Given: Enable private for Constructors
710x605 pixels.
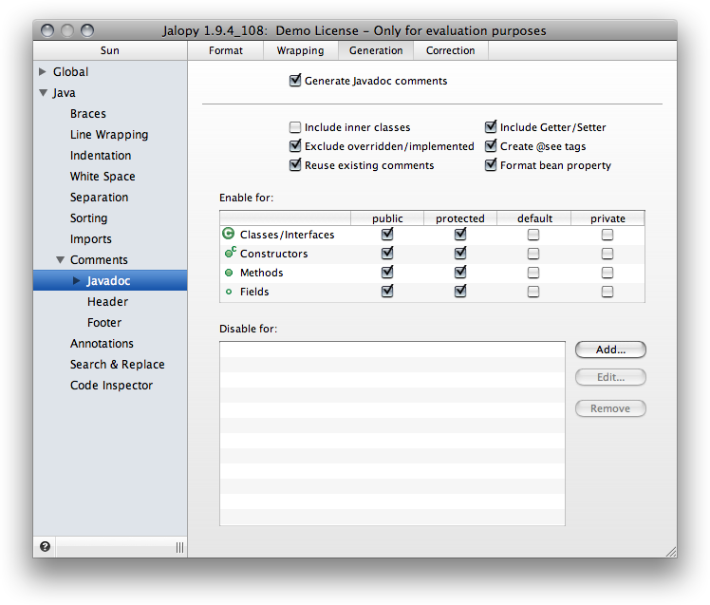Looking at the screenshot, I should tap(607, 254).
